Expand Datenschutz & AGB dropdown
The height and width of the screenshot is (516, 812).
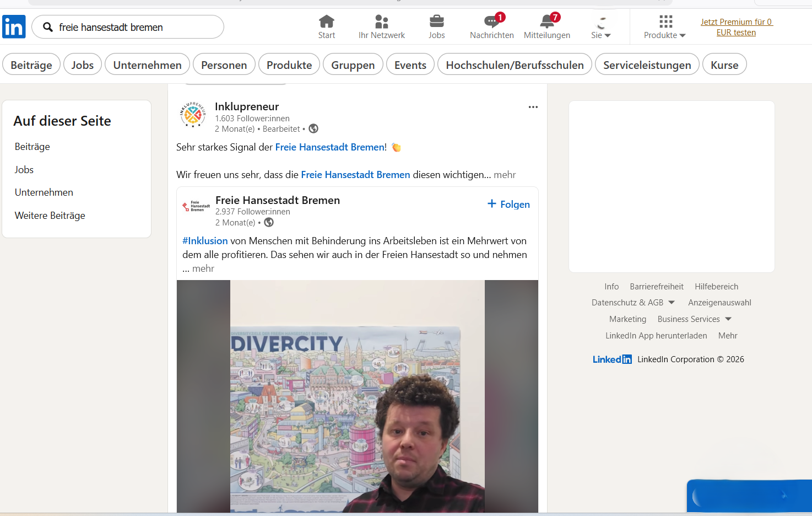point(672,303)
